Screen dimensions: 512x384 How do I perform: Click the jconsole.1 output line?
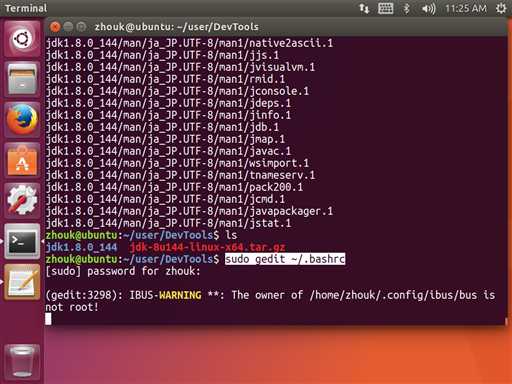[177, 91]
